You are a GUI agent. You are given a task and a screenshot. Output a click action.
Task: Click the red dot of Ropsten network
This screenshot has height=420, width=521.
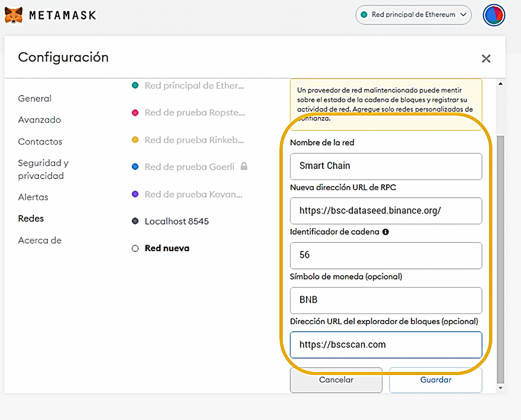pyautogui.click(x=135, y=113)
